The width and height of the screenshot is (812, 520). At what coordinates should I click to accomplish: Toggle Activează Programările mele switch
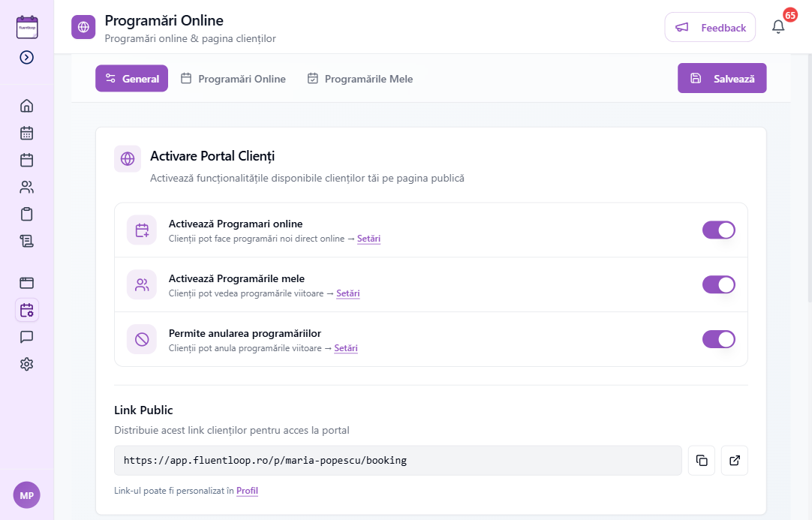[719, 284]
